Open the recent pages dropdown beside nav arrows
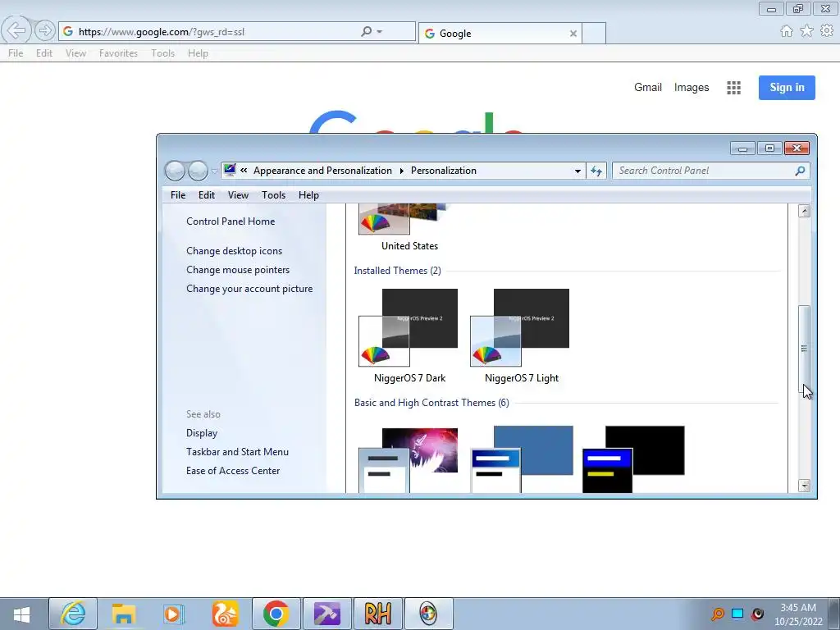Screen dimensions: 840x630 point(214,171)
